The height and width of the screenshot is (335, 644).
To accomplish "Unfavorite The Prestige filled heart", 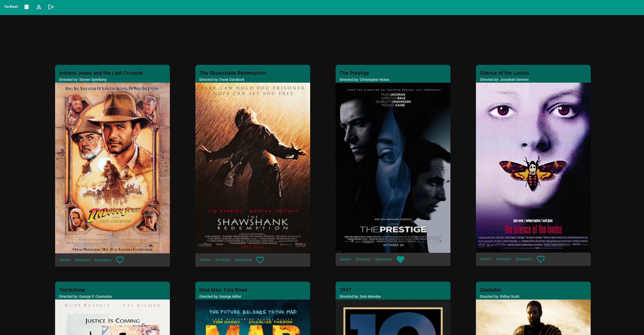I will coord(400,259).
